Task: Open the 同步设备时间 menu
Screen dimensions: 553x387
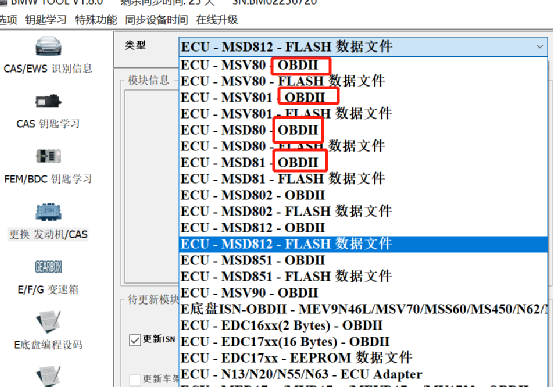Action: click(156, 20)
